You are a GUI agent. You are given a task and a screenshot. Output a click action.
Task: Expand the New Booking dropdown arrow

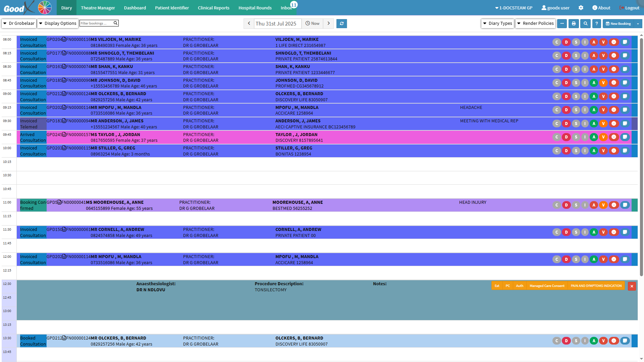click(x=638, y=23)
